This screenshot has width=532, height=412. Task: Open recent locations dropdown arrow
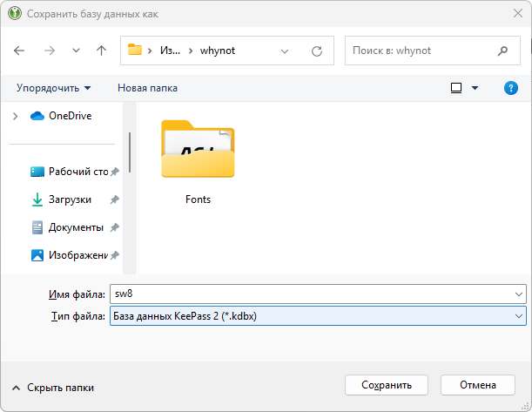pos(76,51)
